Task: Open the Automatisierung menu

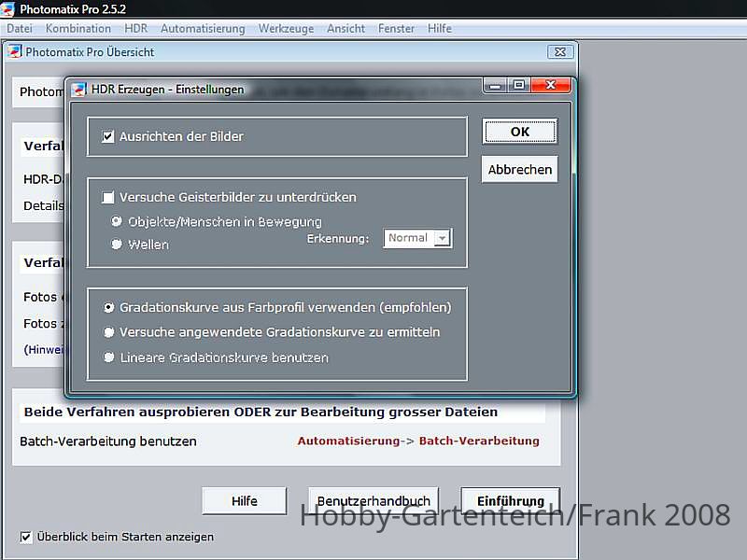Action: tap(203, 29)
